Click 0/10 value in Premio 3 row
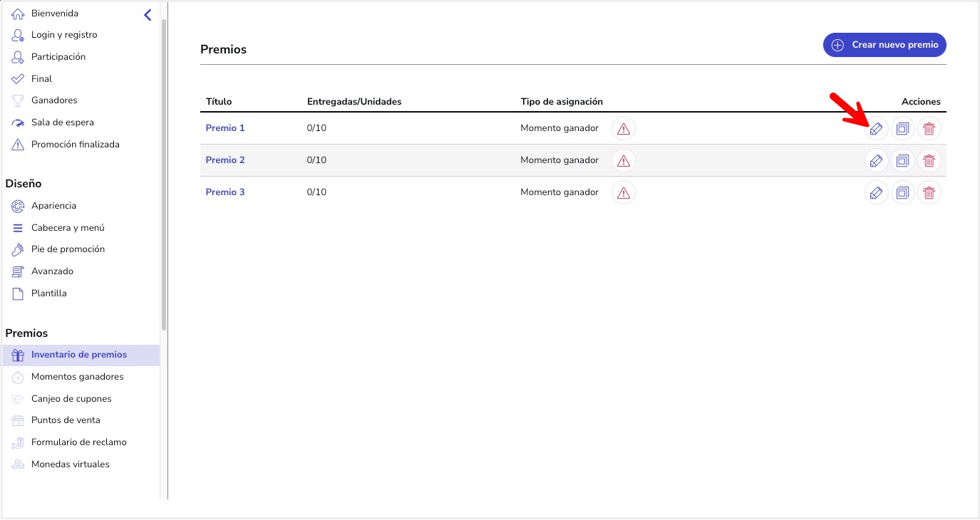This screenshot has width=980, height=520. tap(316, 192)
